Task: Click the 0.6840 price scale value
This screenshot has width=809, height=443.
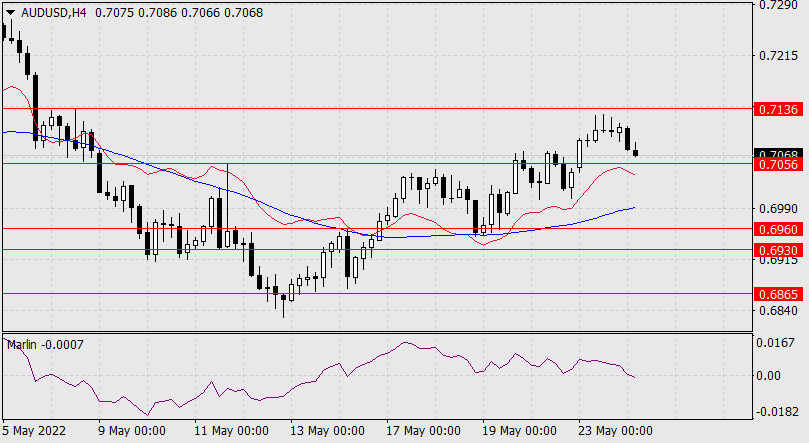Action: pyautogui.click(x=779, y=311)
